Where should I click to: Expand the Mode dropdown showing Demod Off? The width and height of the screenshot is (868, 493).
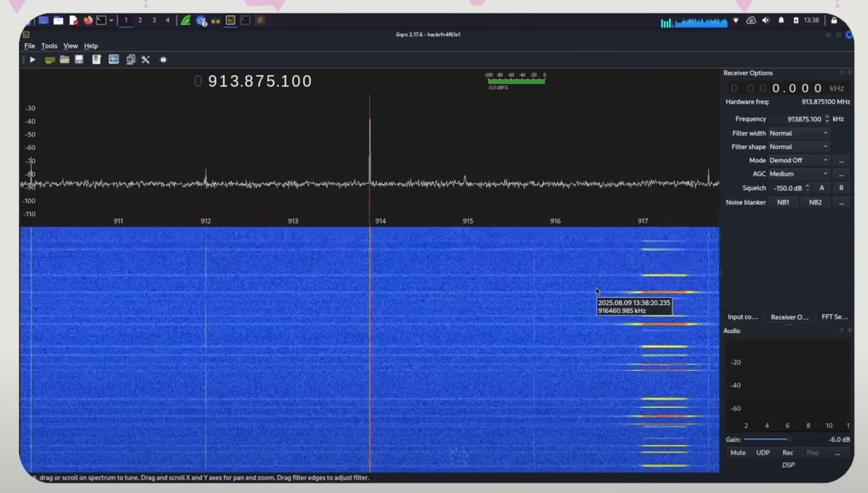(x=798, y=160)
